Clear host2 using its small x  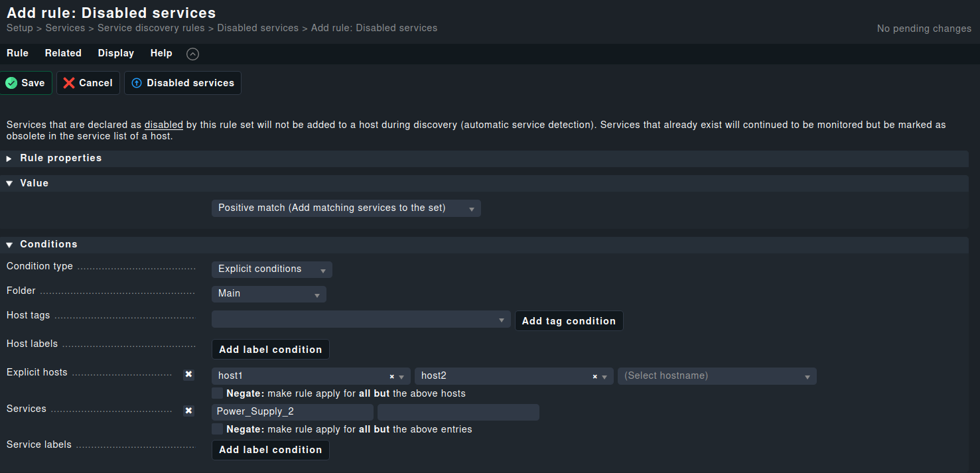tap(595, 377)
